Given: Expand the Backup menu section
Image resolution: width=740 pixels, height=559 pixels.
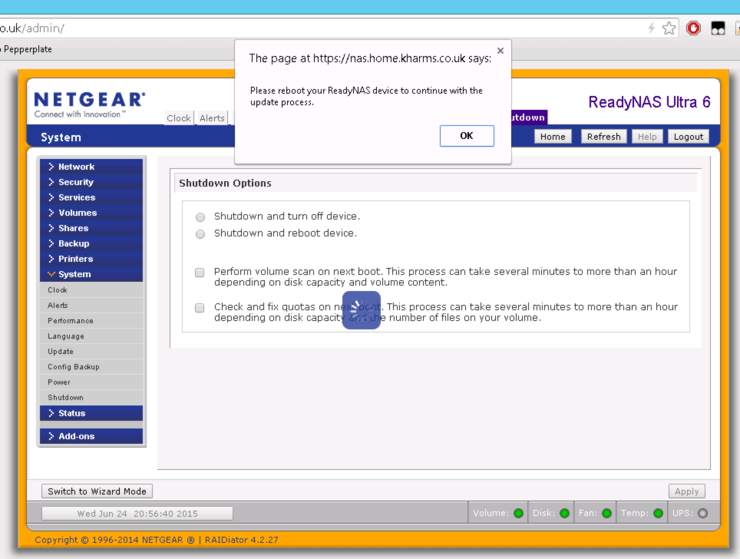Looking at the screenshot, I should [x=92, y=244].
